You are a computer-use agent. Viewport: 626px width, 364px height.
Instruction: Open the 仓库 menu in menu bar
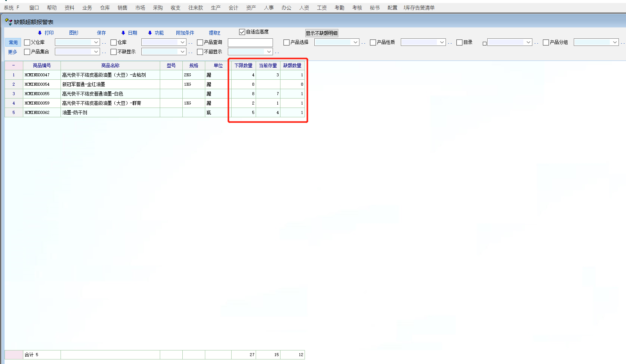point(105,8)
